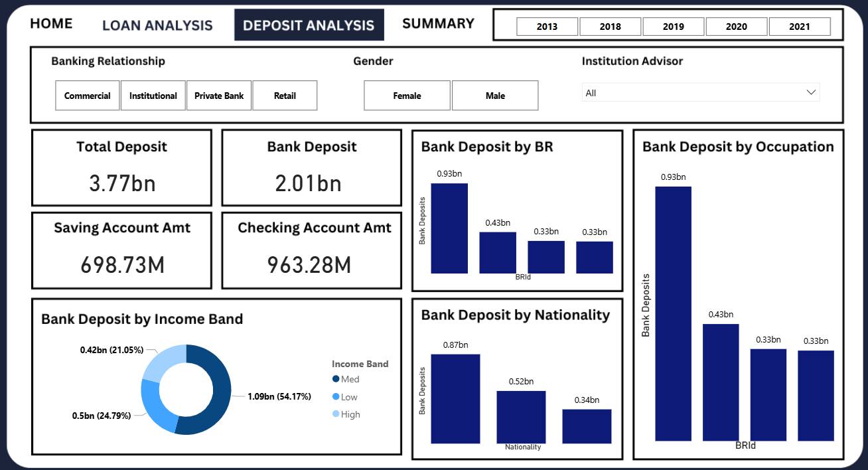The height and width of the screenshot is (470, 868).
Task: Open the LOAN ANALYSIS tab
Action: [157, 25]
